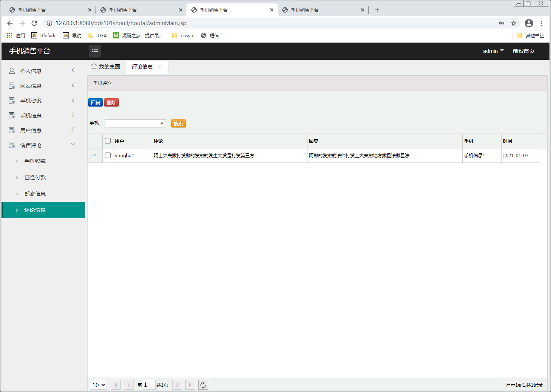The image size is (551, 392).
Task: Open saved passwords key icon
Action: point(502,23)
